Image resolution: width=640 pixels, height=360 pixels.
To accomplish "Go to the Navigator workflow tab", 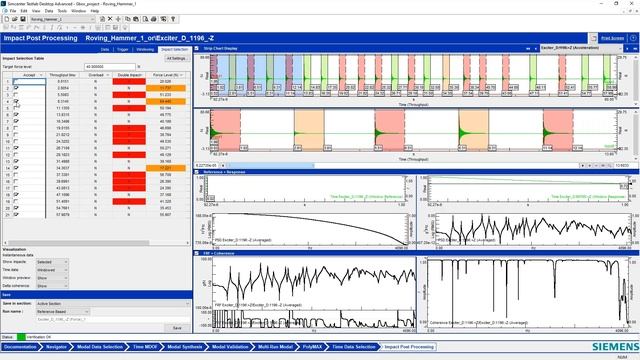I will click(x=56, y=347).
